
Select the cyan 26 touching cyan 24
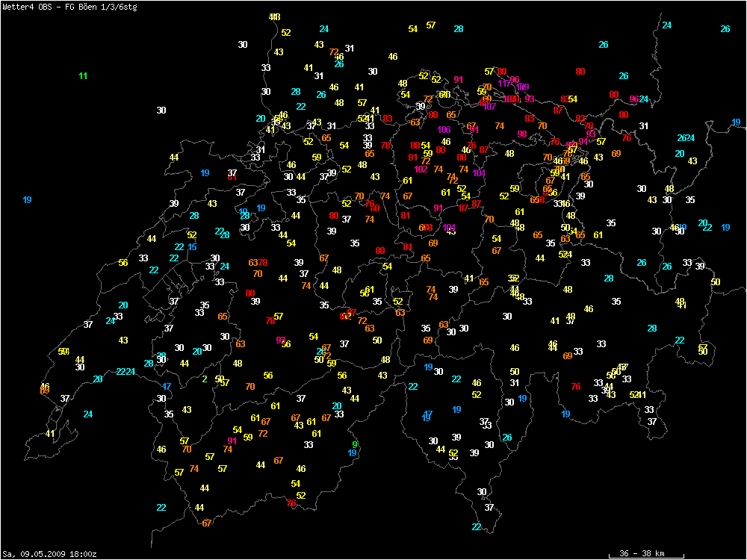[x=681, y=138]
